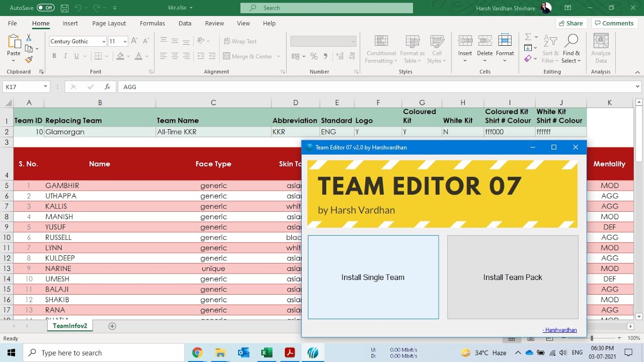Click the Save floppy icon
Screen dimensions: 644x362
[64, 8]
